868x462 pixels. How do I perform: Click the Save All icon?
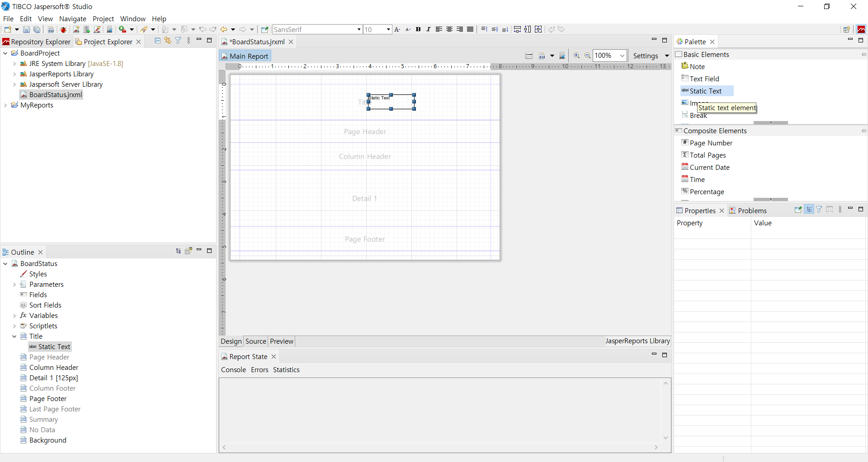click(x=37, y=29)
